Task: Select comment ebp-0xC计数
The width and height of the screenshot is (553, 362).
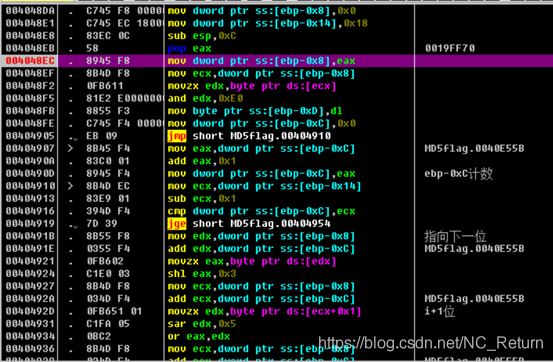Action: pos(458,174)
